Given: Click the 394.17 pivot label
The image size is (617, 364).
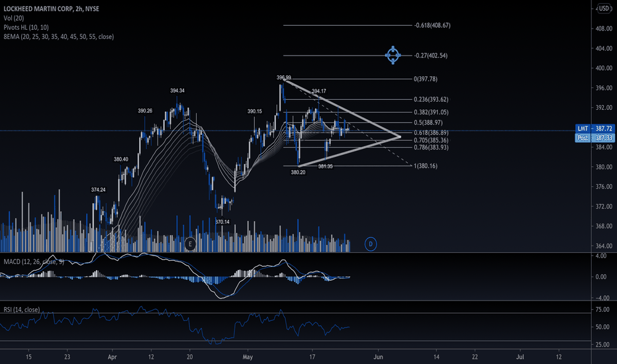Looking at the screenshot, I should pyautogui.click(x=318, y=91).
